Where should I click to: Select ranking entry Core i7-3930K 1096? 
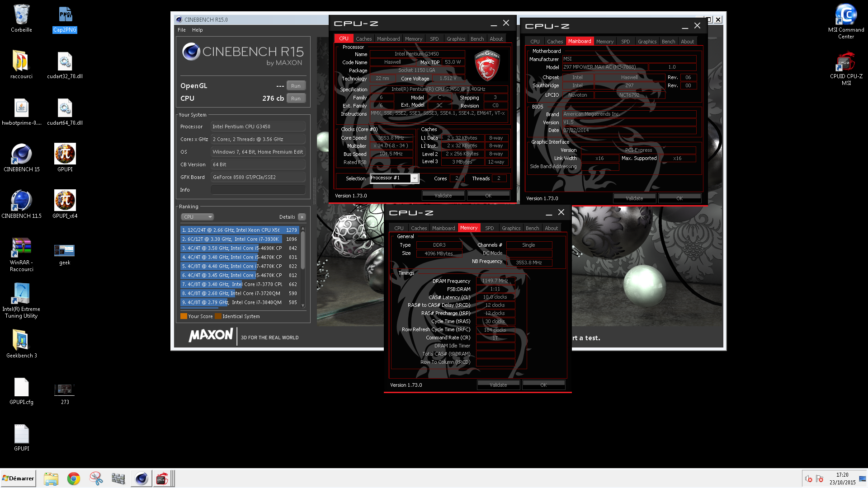(240, 239)
